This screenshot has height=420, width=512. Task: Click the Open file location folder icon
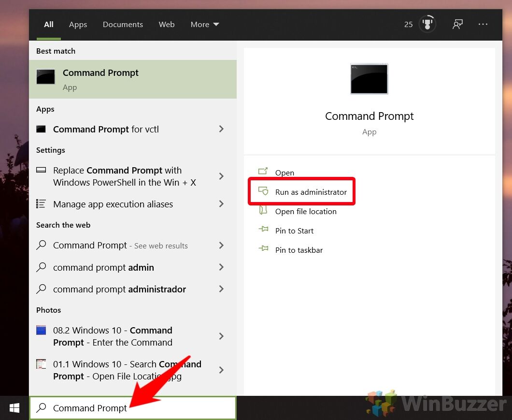coord(263,210)
